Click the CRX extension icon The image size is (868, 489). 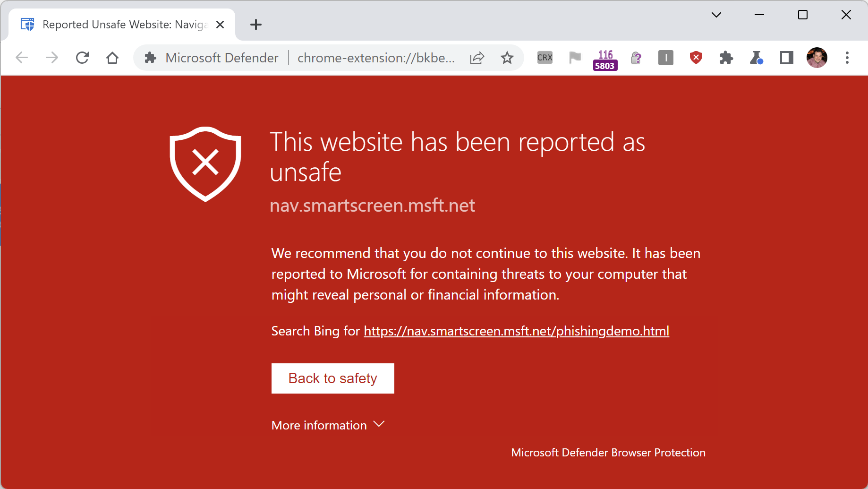[x=545, y=58]
